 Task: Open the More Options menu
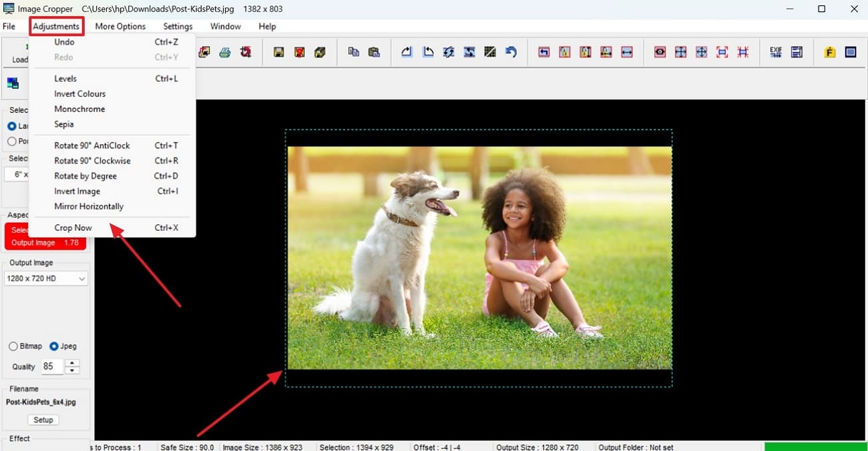click(x=120, y=26)
